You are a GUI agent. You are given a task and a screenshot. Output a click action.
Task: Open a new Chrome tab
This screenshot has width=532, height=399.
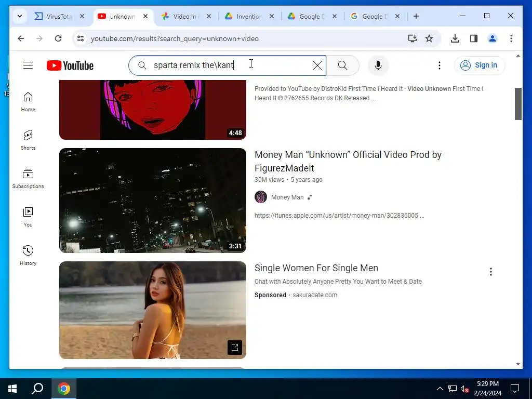[416, 16]
